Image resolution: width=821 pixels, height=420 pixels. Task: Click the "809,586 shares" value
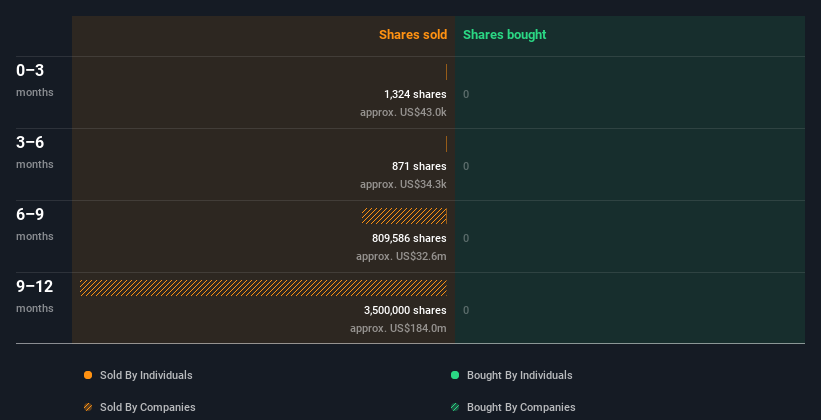409,238
